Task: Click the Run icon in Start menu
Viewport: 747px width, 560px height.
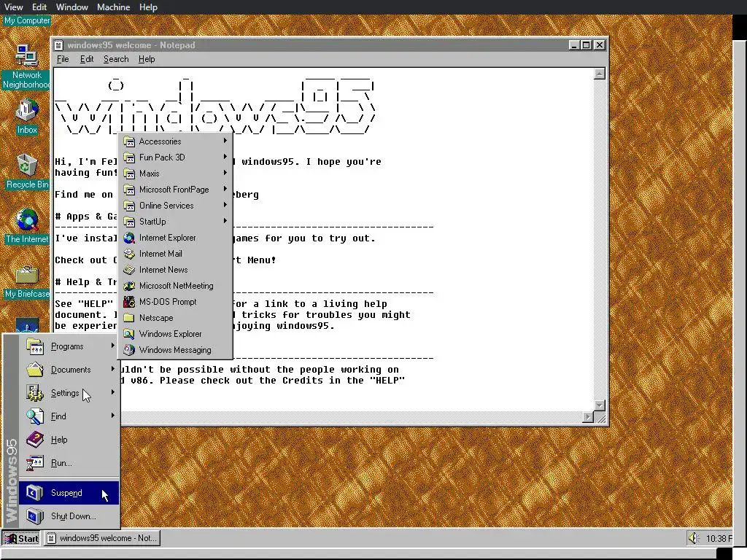Action: point(35,463)
